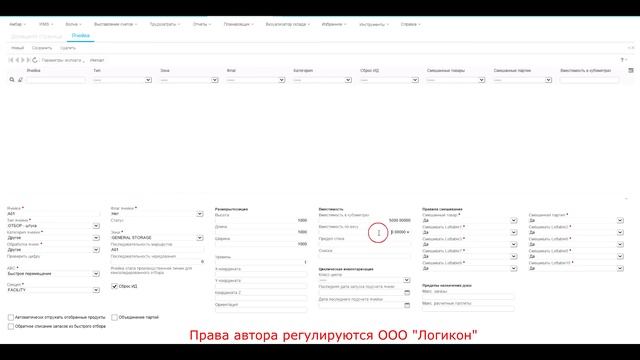
Task: Open calendar for last cell count date
Action: point(407,305)
